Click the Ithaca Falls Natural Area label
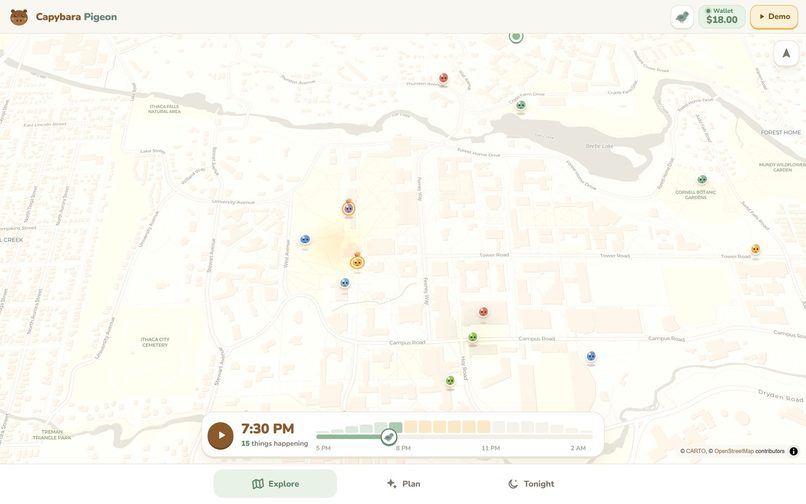The width and height of the screenshot is (806, 504). click(x=164, y=109)
